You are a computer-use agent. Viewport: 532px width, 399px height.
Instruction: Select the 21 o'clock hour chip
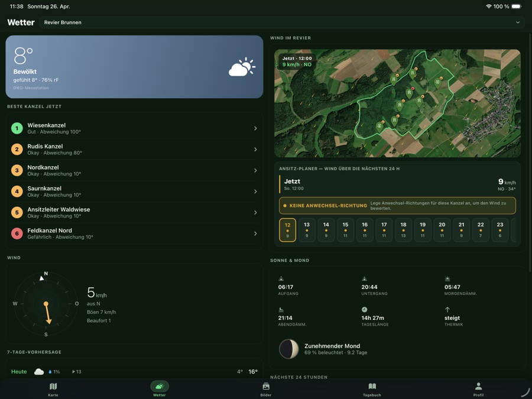pos(462,230)
